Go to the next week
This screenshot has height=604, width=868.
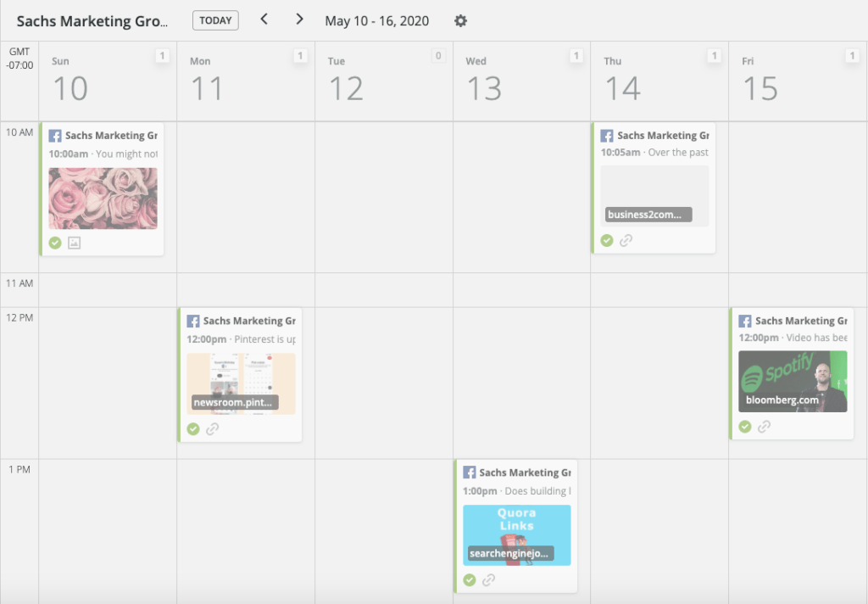(299, 20)
